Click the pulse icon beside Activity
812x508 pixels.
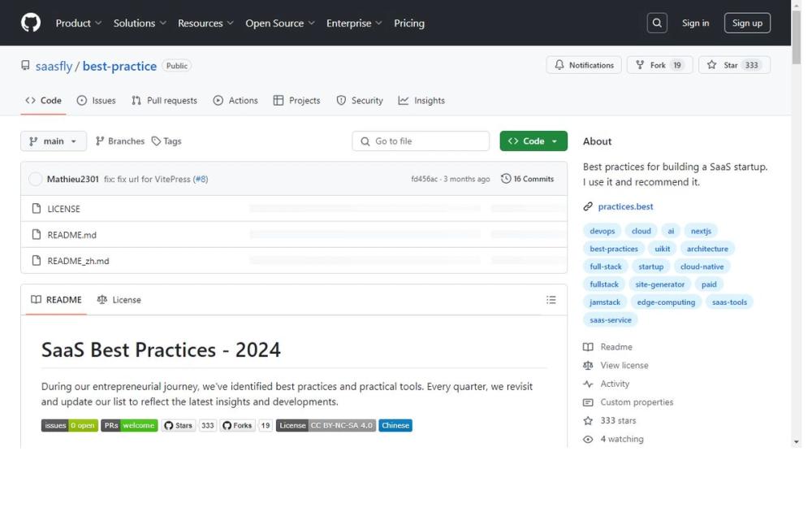[x=588, y=384]
